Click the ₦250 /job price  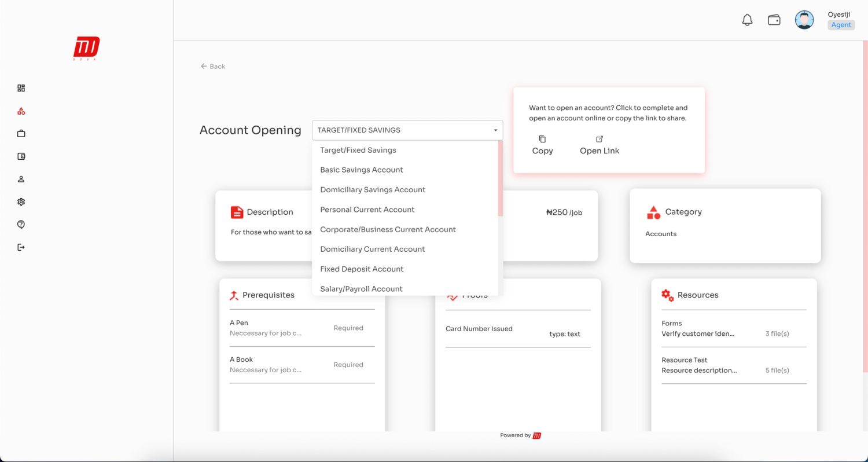(x=564, y=212)
